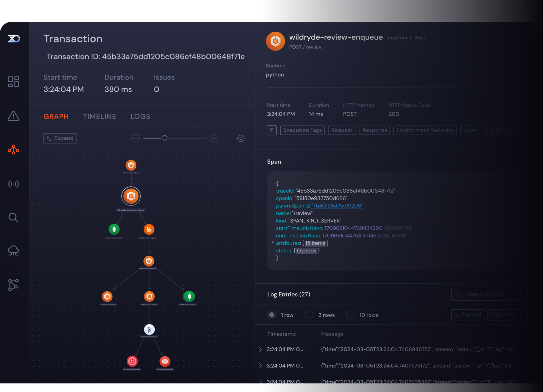The width and height of the screenshot is (543, 392).
Task: Expand the attributes 15 items triangle
Action: pyautogui.click(x=273, y=242)
